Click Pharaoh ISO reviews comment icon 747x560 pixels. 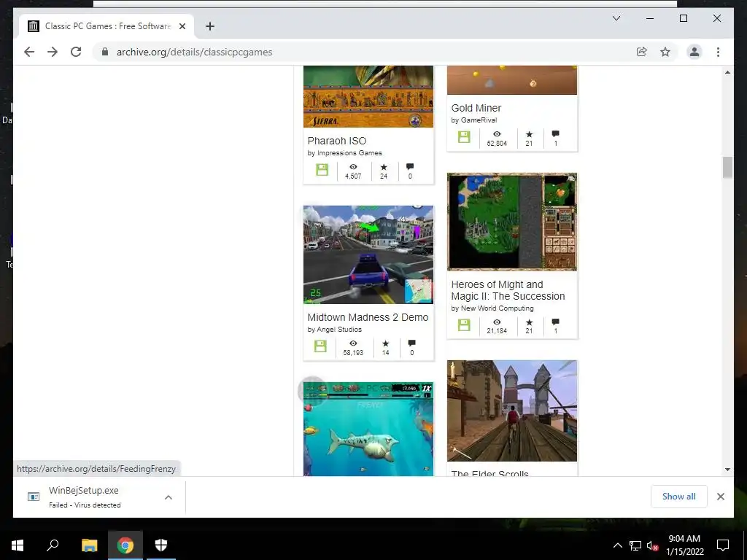[x=410, y=167]
